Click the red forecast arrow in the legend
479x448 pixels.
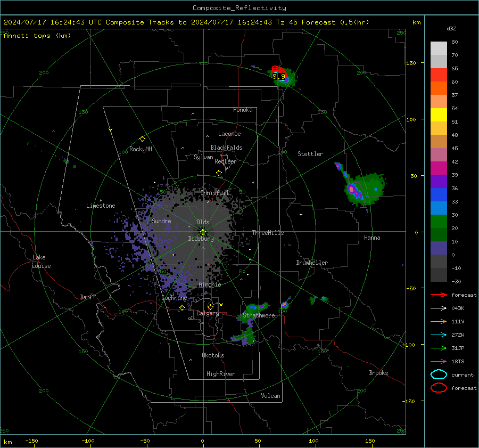[x=439, y=295]
